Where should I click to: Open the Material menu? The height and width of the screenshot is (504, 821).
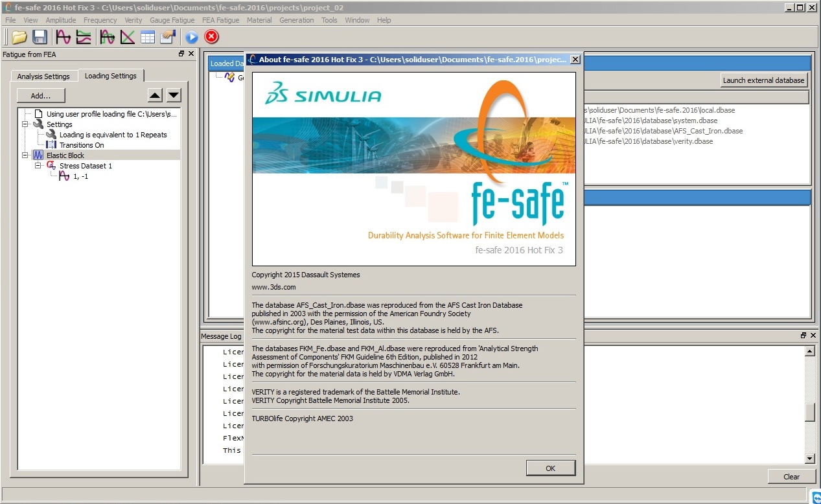tap(259, 20)
